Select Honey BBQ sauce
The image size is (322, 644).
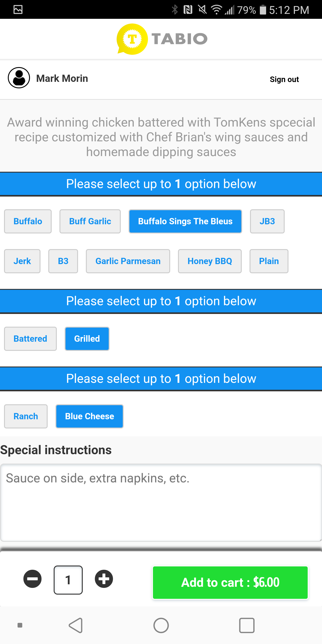210,261
